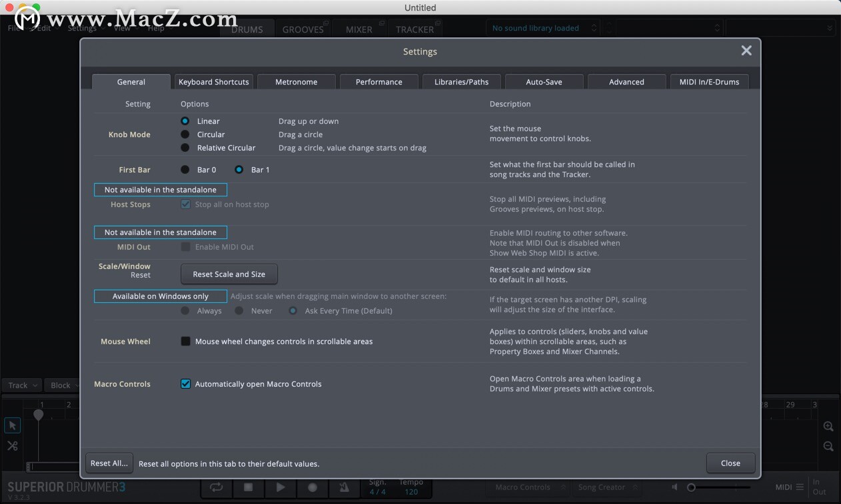Click the stop transport button
The width and height of the screenshot is (841, 504).
click(249, 487)
